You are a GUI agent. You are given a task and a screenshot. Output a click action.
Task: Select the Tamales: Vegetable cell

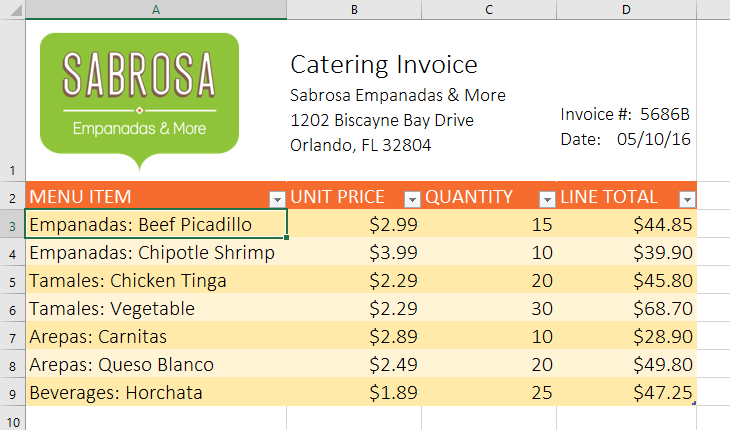(x=155, y=309)
